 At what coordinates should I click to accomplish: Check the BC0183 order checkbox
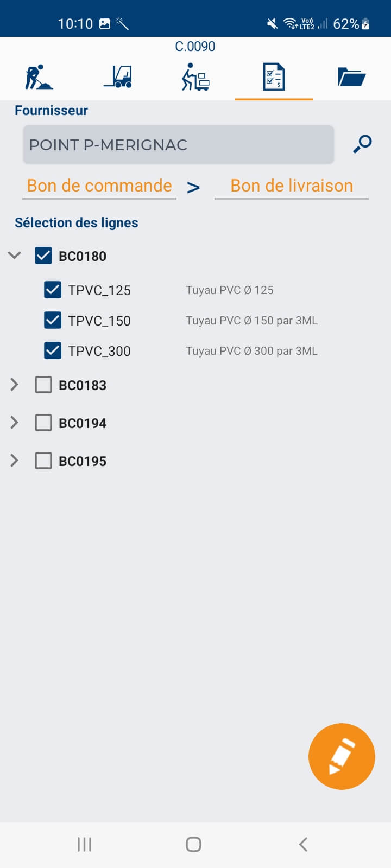tap(43, 385)
